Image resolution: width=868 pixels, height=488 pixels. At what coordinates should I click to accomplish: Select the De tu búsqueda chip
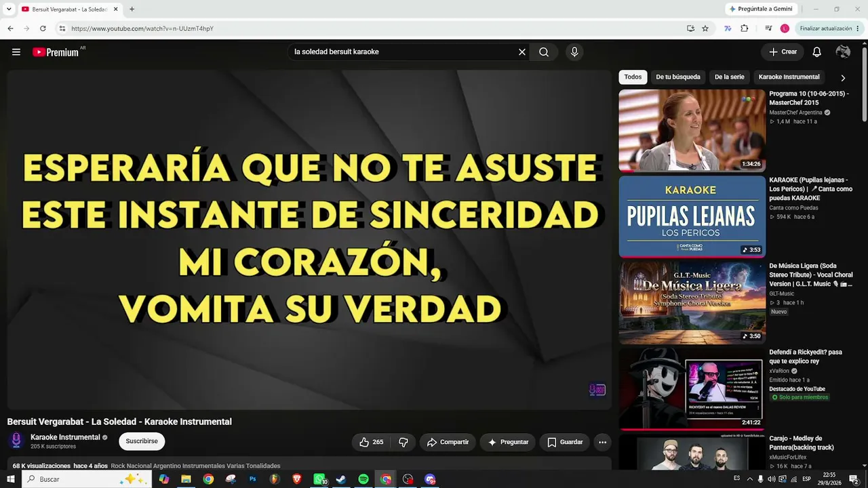(678, 77)
